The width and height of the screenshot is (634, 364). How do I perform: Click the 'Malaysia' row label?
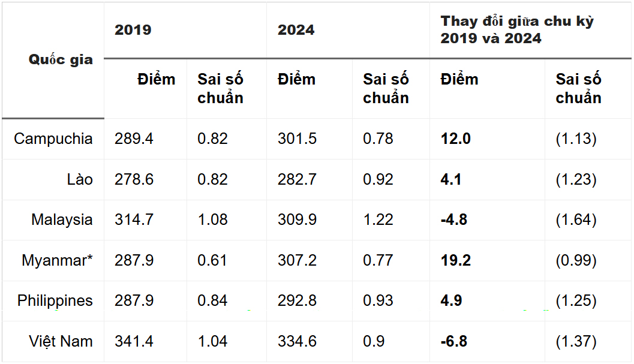[x=62, y=220]
